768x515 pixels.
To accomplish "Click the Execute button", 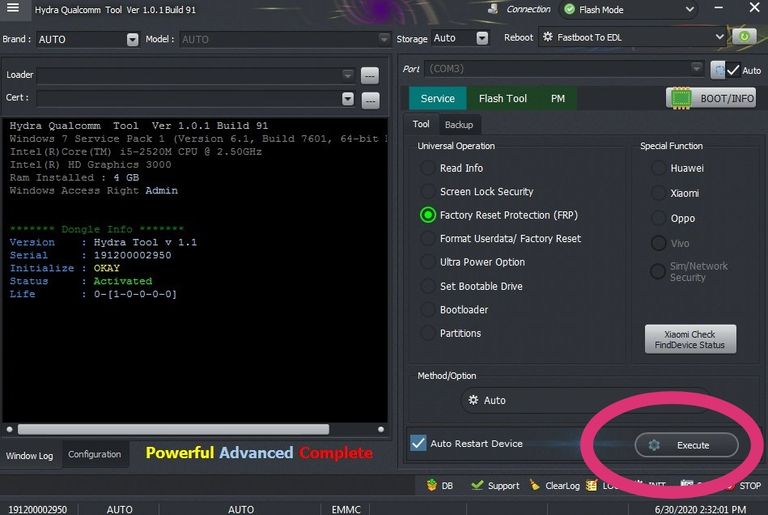I will [686, 445].
